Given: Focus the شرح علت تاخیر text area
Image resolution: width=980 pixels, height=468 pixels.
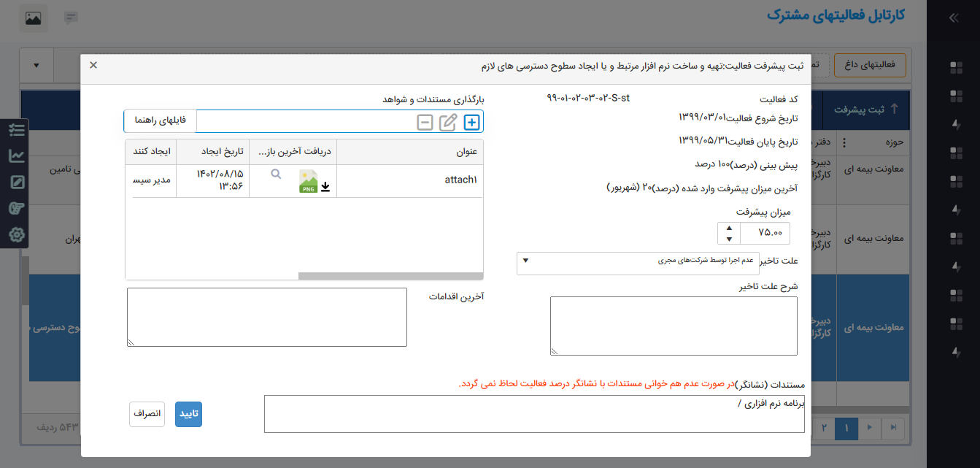Looking at the screenshot, I should tap(674, 326).
